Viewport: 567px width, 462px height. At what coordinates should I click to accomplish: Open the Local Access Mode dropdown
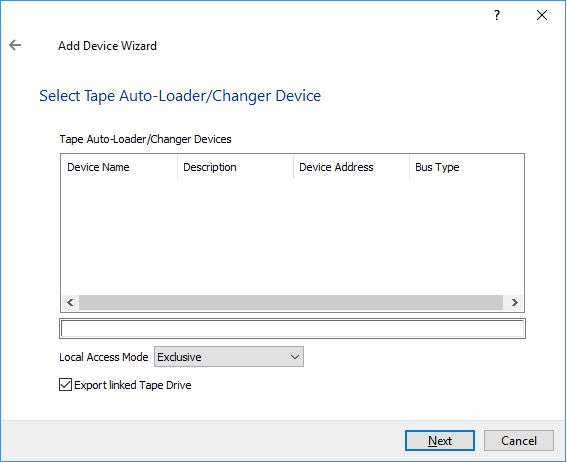click(x=229, y=357)
